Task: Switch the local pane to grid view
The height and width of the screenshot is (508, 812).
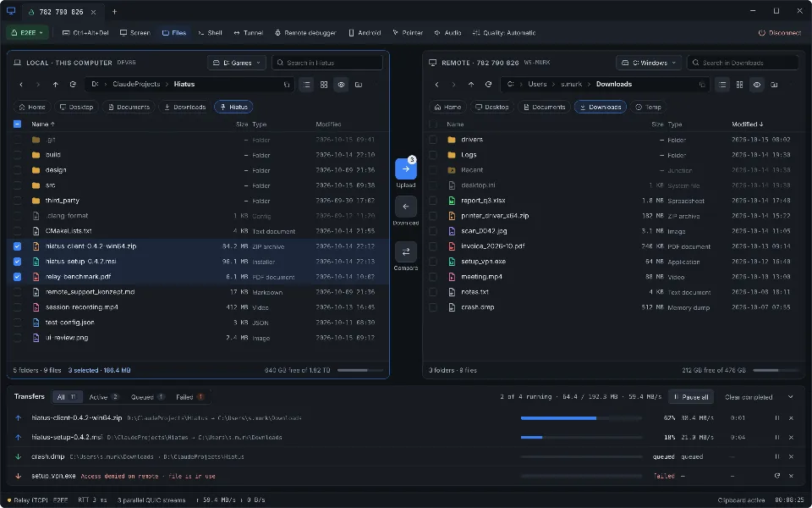Action: pyautogui.click(x=324, y=85)
